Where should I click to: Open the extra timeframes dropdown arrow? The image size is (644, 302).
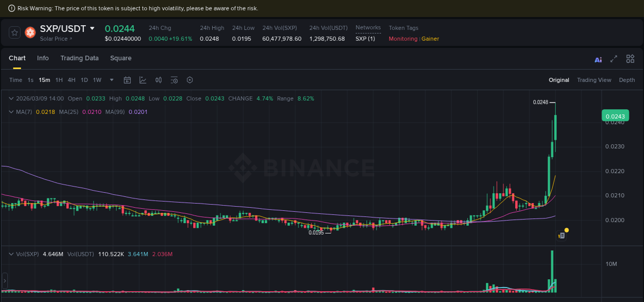[111, 80]
